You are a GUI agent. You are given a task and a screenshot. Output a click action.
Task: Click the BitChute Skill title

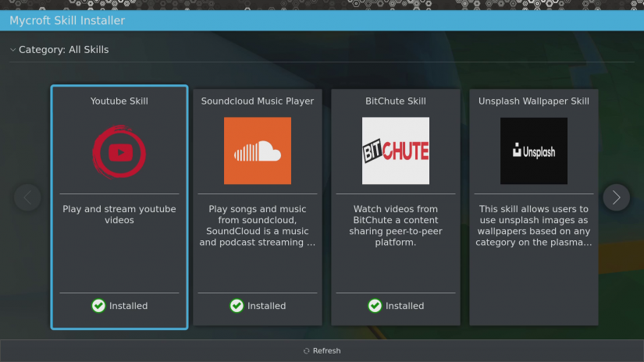pyautogui.click(x=396, y=101)
